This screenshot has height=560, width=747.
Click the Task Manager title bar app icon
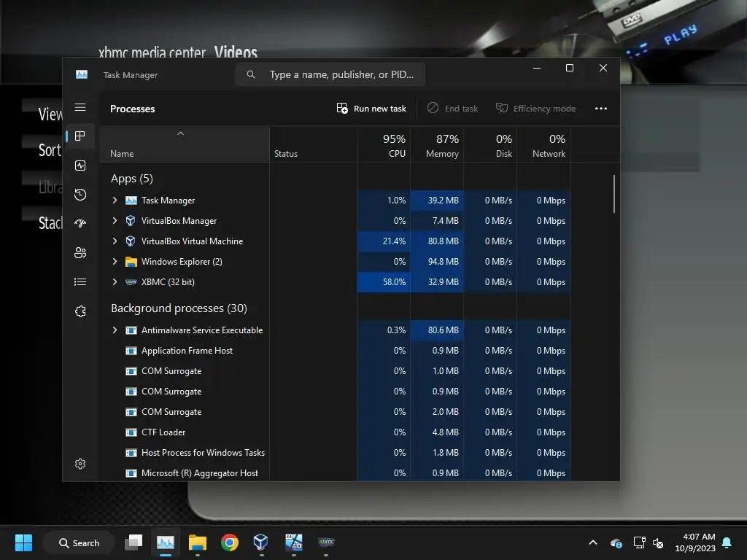point(82,74)
